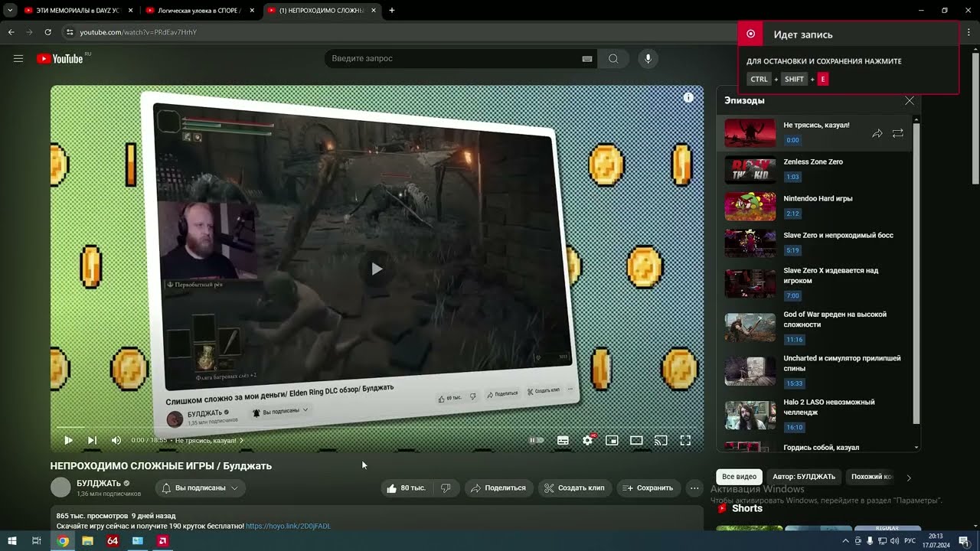This screenshot has height=551, width=980.
Task: Open File Explorer from the taskbar
Action: tap(88, 541)
